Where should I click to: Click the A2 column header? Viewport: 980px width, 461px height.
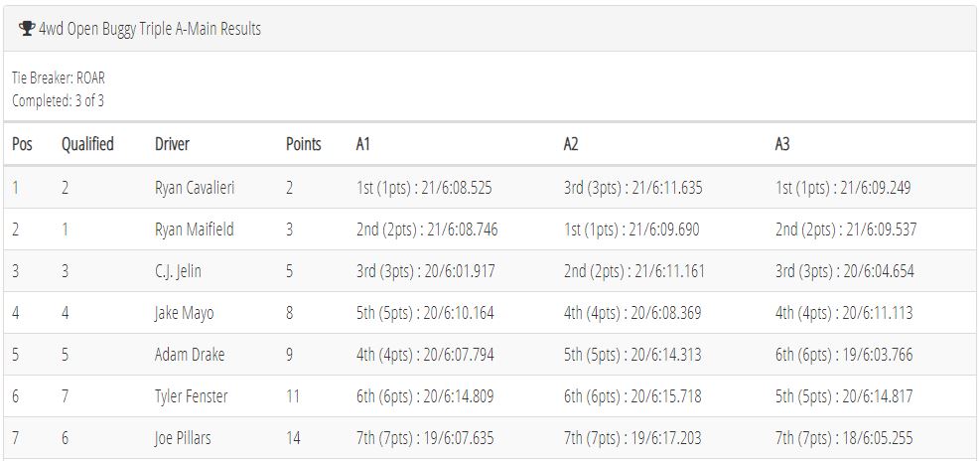click(571, 144)
